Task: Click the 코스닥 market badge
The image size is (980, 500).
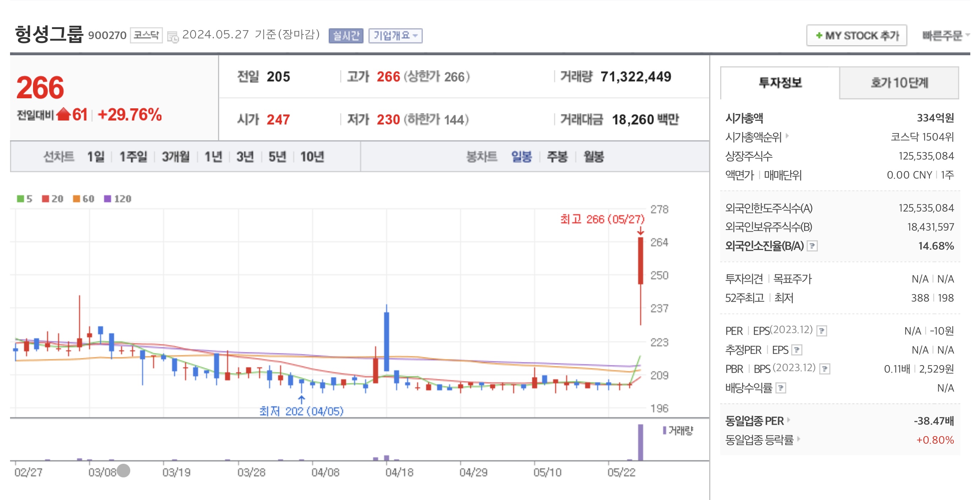Action: (146, 36)
